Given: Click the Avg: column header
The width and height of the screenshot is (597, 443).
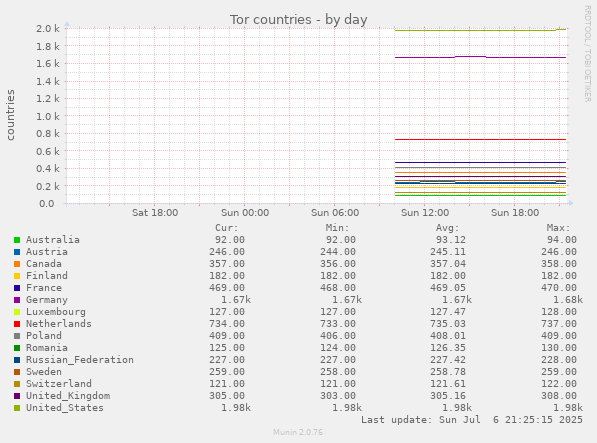Looking at the screenshot, I should click(447, 228).
